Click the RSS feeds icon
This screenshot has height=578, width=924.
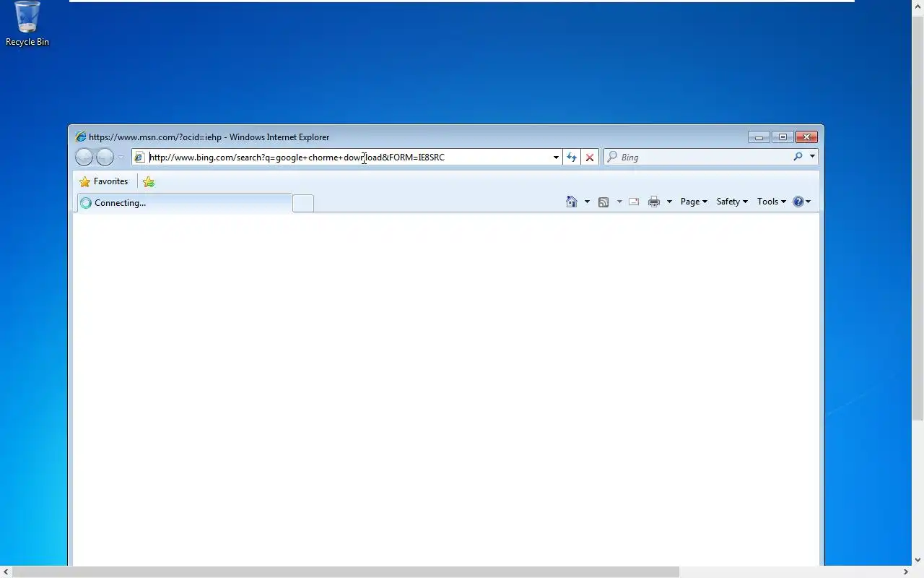click(x=603, y=202)
